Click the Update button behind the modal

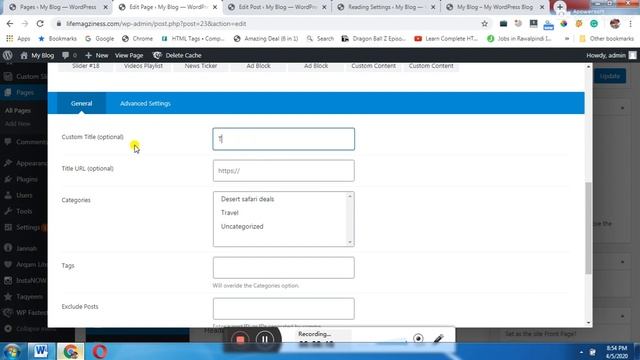tap(610, 76)
